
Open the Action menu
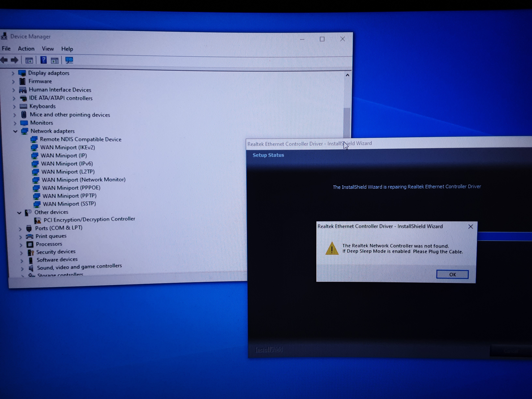26,49
